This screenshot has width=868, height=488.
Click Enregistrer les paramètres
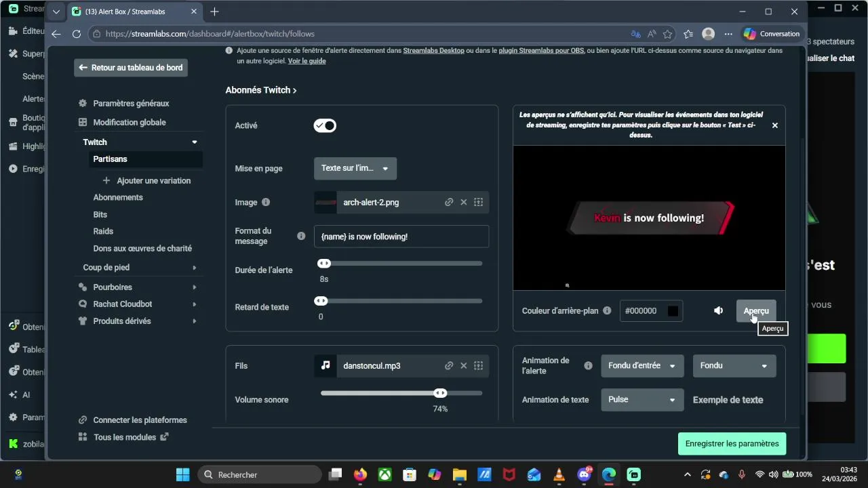[732, 444]
